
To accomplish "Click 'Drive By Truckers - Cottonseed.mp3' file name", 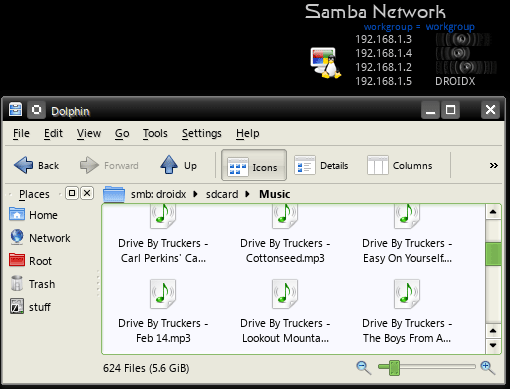I will pos(285,251).
